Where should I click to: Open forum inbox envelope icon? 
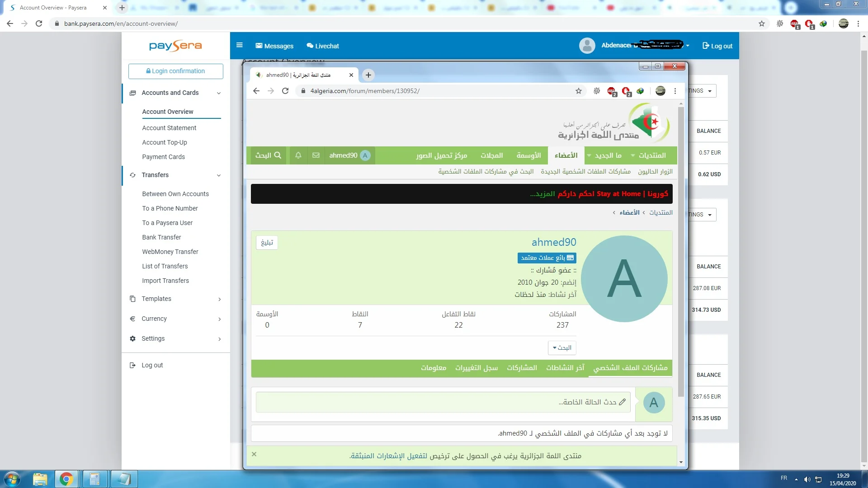316,155
